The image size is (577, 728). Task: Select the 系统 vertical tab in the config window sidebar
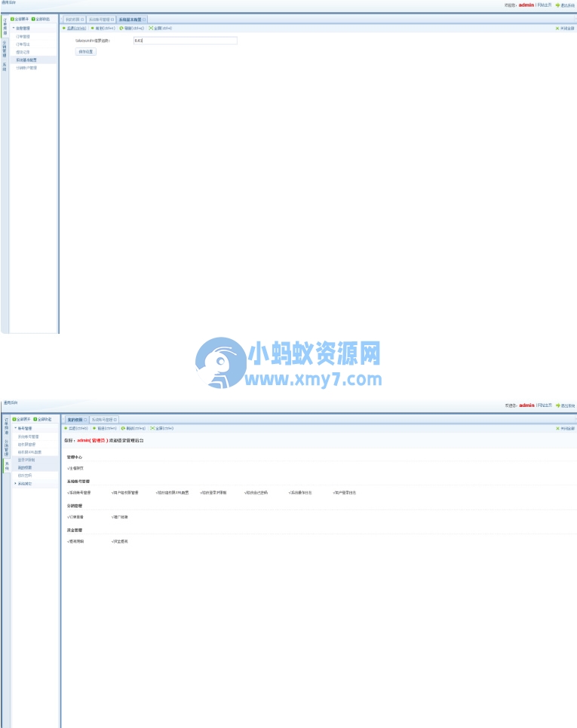pyautogui.click(x=5, y=66)
